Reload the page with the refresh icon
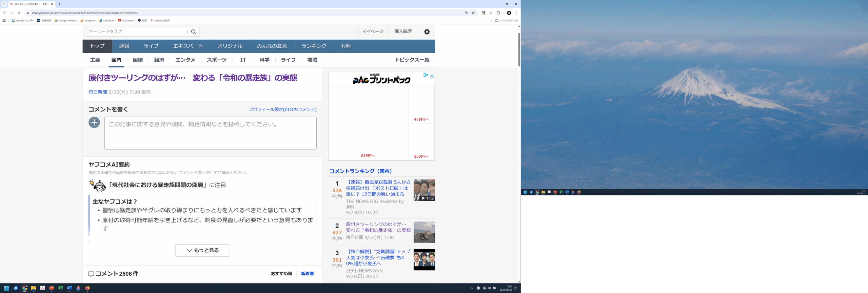Screen dimensions: 868x293 click(x=19, y=13)
